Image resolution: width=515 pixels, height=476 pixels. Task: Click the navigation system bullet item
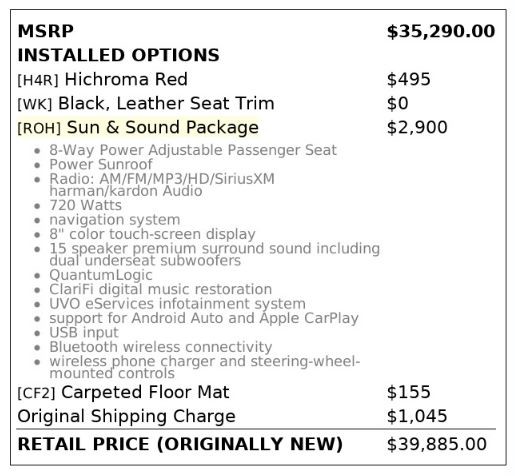[115, 220]
